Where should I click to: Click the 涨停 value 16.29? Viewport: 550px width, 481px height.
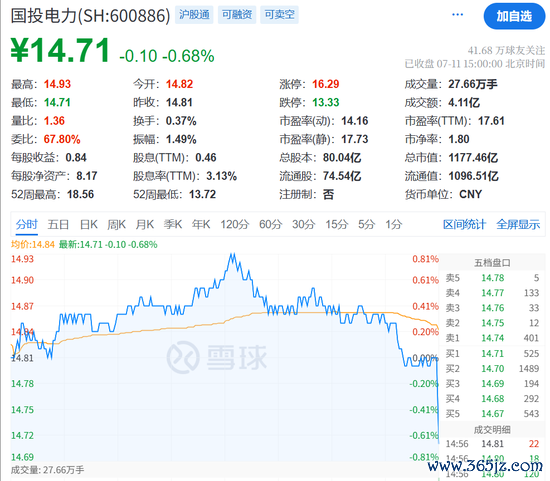click(x=326, y=84)
